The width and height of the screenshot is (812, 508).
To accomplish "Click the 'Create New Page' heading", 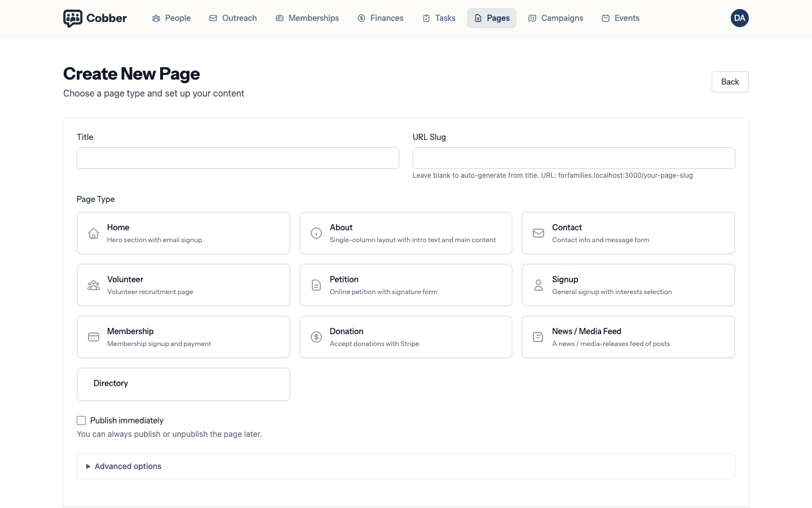I will 131,73.
